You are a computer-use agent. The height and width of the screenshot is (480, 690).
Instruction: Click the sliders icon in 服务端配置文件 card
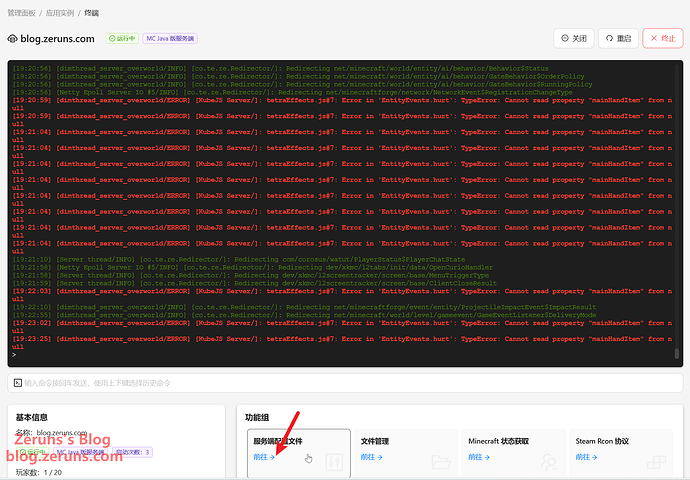coord(334,462)
